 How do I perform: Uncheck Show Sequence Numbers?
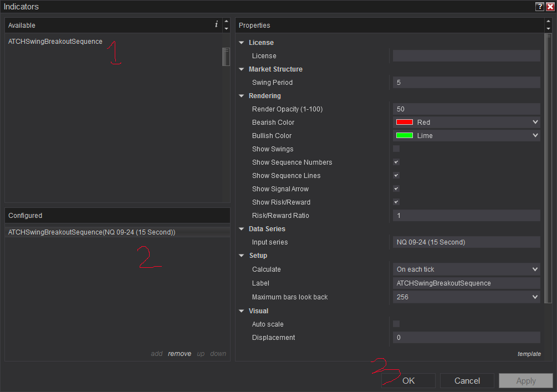click(396, 162)
